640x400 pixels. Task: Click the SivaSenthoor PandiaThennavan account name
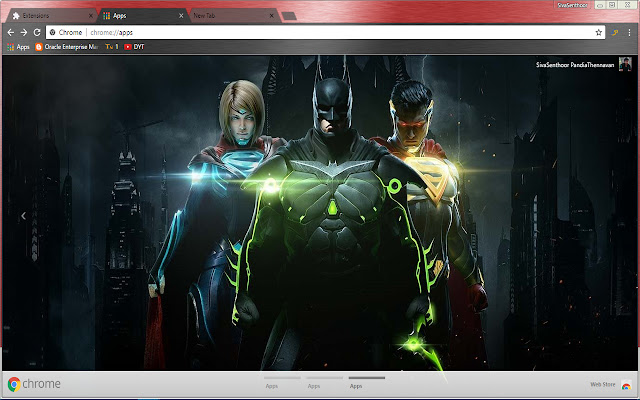(575, 64)
